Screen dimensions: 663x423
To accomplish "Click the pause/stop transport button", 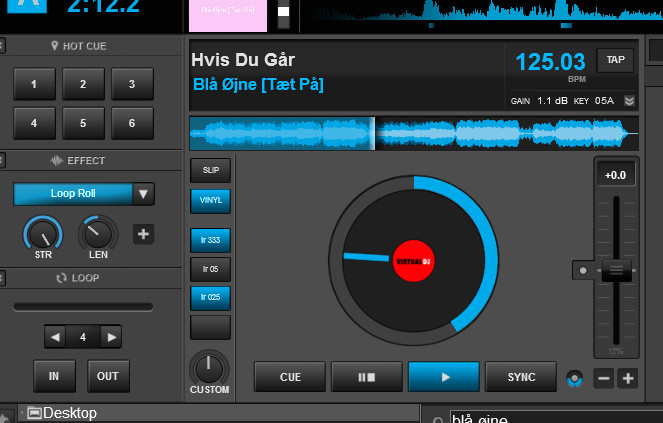I will pos(367,376).
